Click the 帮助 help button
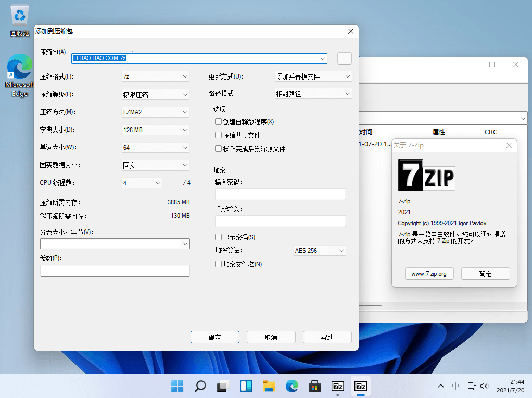Viewport: 532px width, 398px height. coord(327,337)
